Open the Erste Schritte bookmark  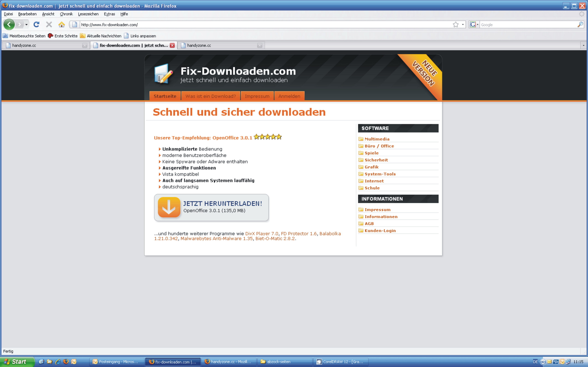pos(63,36)
